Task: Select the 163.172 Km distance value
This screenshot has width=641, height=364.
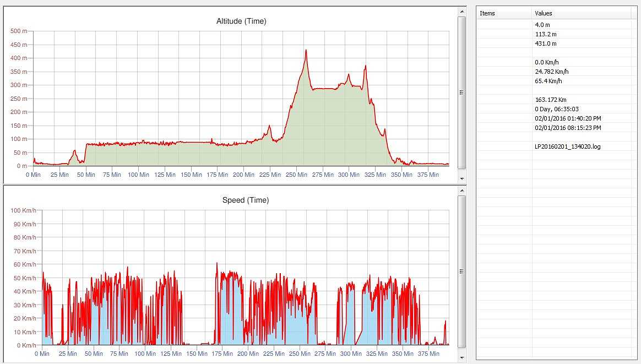Action: coord(551,100)
